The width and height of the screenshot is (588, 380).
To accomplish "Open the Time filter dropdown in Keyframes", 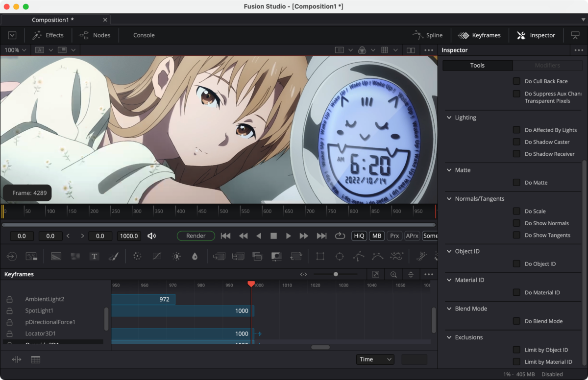I will tap(375, 359).
